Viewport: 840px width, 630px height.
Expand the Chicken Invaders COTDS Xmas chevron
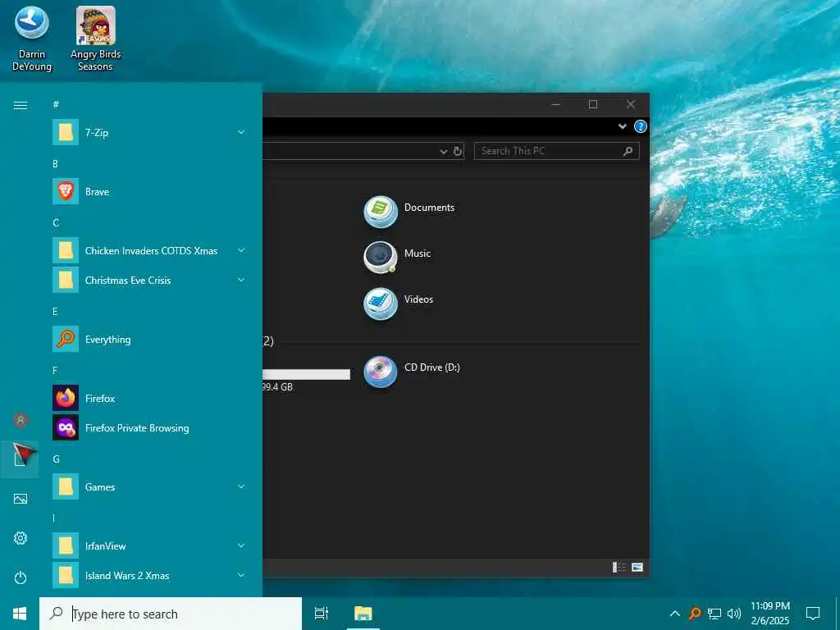[x=241, y=251]
